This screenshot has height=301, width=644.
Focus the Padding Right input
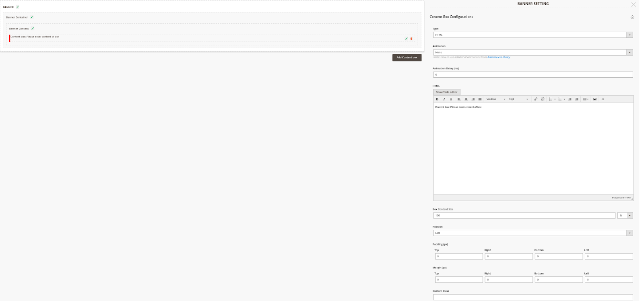(x=509, y=256)
